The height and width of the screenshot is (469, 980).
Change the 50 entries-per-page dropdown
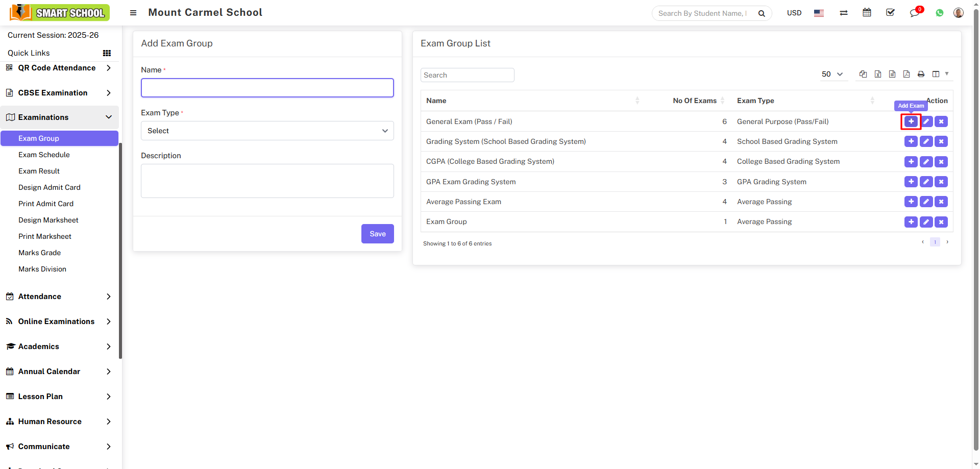[x=831, y=74]
